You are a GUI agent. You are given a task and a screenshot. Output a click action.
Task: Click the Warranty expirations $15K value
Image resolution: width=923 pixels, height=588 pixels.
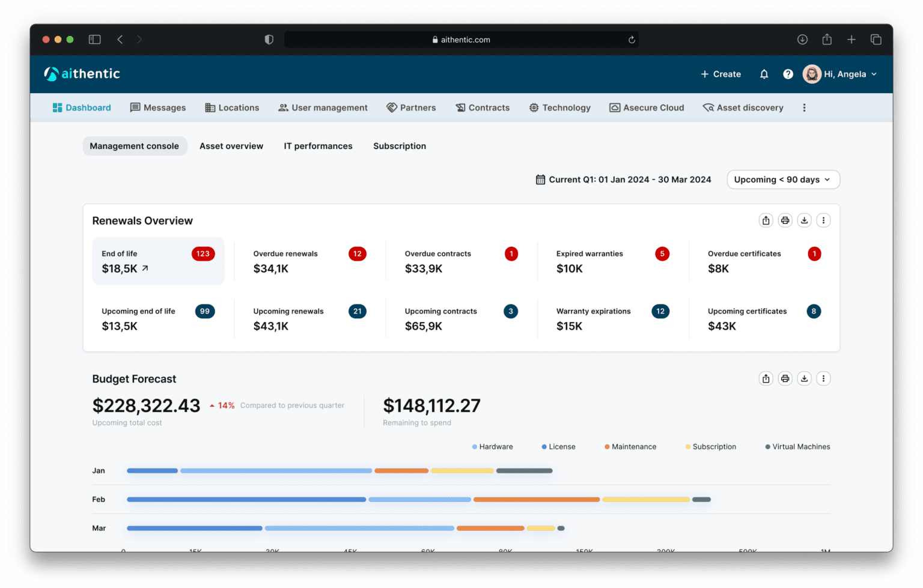[570, 326]
